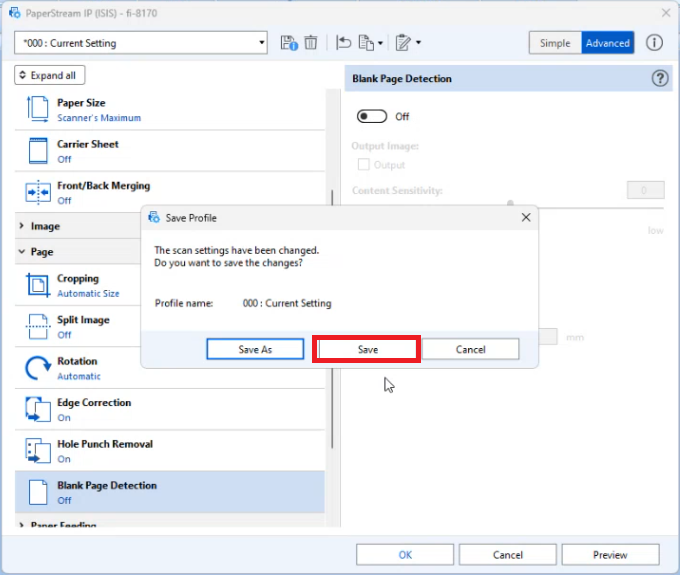Screen dimensions: 680x575
Task: Click the information icon next to Advanced
Action: (654, 43)
